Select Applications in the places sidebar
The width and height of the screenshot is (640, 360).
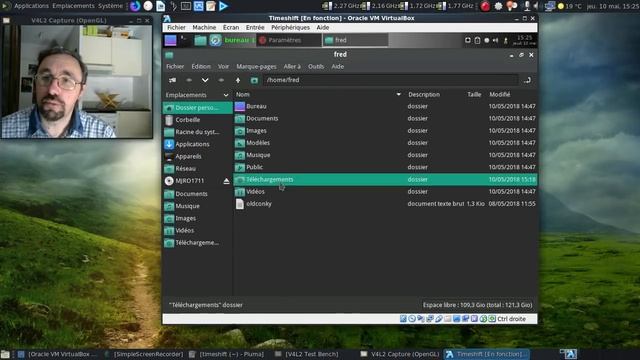198,144
